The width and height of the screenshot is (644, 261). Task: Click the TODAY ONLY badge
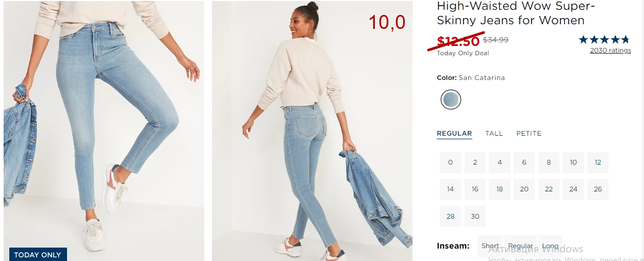click(x=38, y=254)
